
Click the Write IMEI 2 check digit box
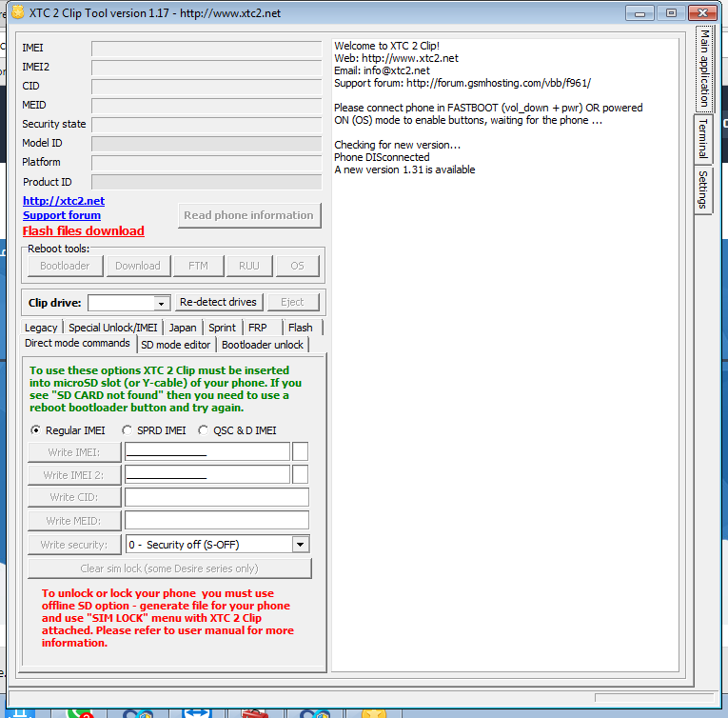click(301, 474)
